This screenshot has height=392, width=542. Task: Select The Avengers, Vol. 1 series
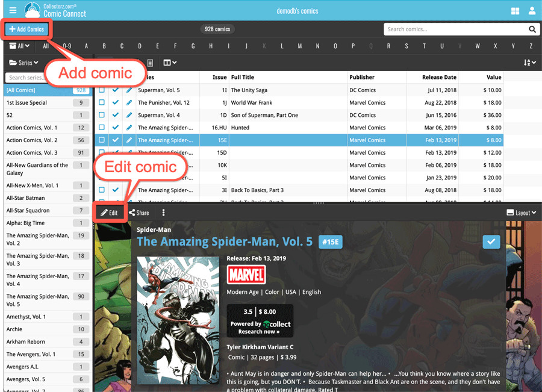click(x=48, y=354)
